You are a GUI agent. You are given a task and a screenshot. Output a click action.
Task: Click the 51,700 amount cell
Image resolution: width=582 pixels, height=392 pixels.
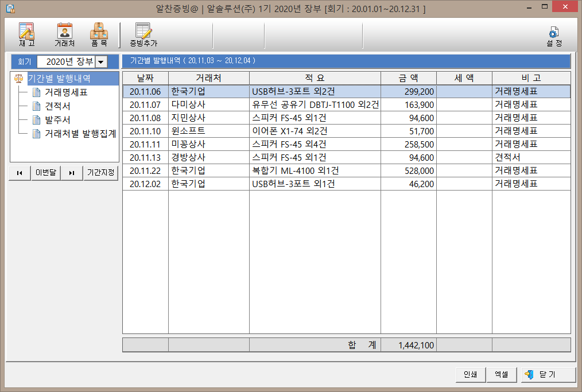[408, 131]
